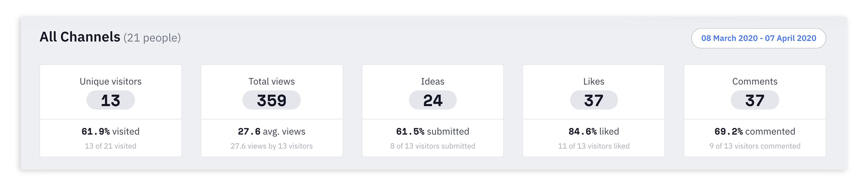Click the Total views card title
The height and width of the screenshot is (189, 868).
[272, 81]
